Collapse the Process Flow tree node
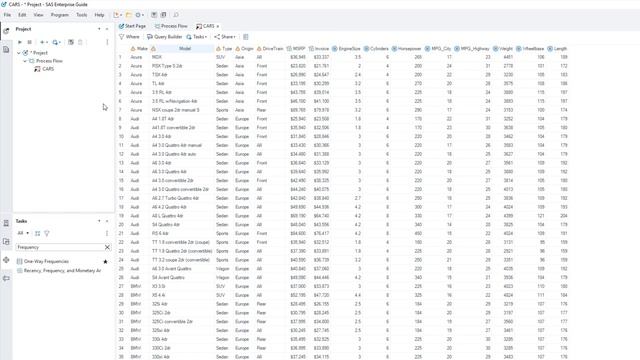 pyautogui.click(x=24, y=61)
